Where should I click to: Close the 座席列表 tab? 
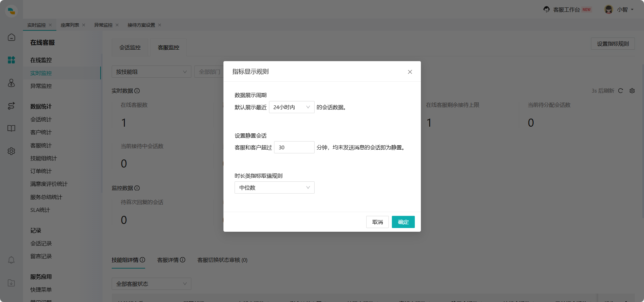84,25
